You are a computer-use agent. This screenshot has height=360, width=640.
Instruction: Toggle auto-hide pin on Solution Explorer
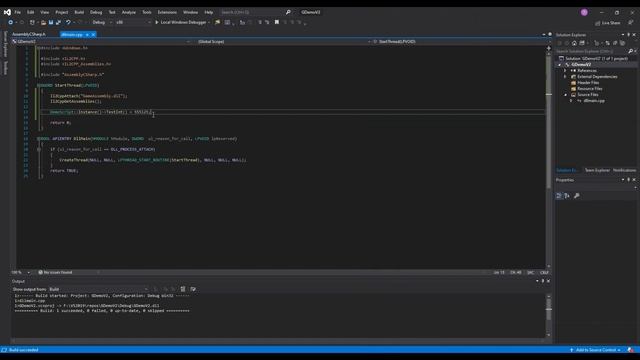[x=629, y=35]
